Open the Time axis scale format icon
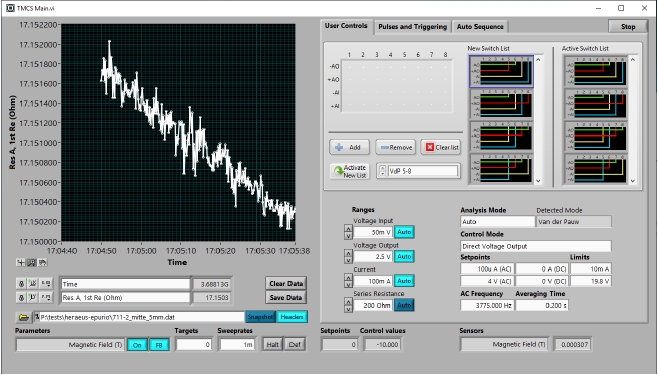This screenshot has width=658, height=375. point(46,284)
